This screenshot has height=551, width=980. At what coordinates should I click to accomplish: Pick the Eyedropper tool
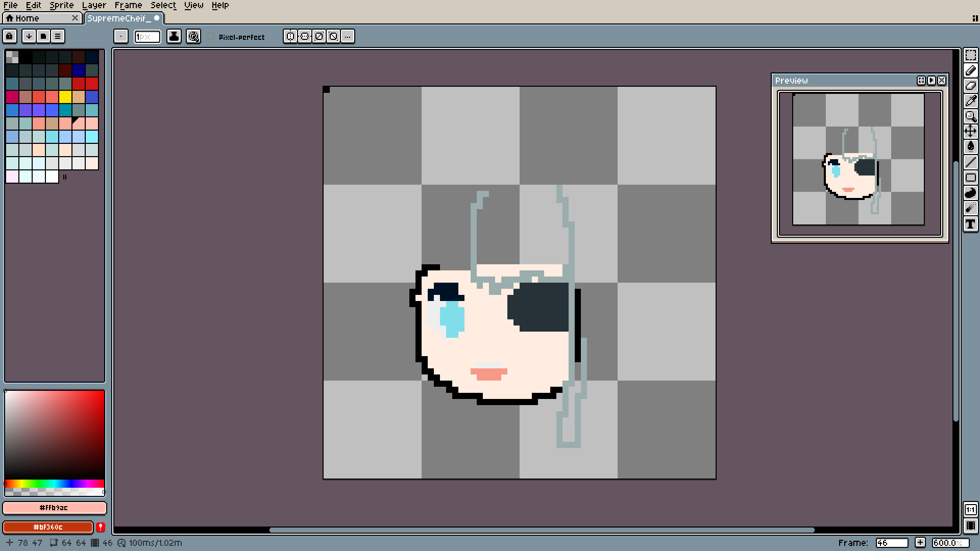pos(970,101)
